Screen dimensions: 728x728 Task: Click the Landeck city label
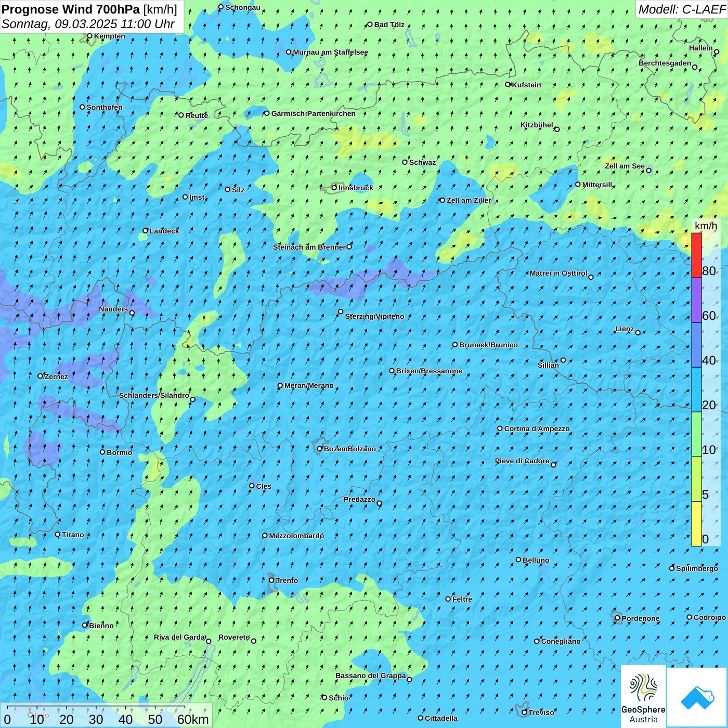pyautogui.click(x=164, y=231)
